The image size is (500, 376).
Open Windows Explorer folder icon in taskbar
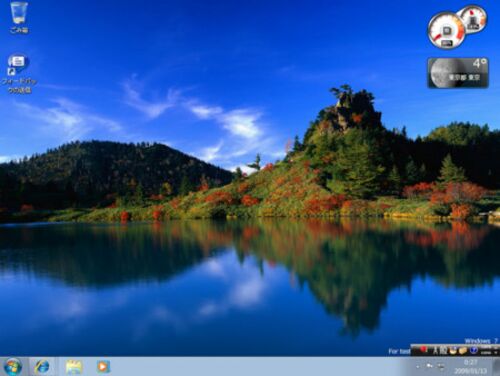click(74, 367)
